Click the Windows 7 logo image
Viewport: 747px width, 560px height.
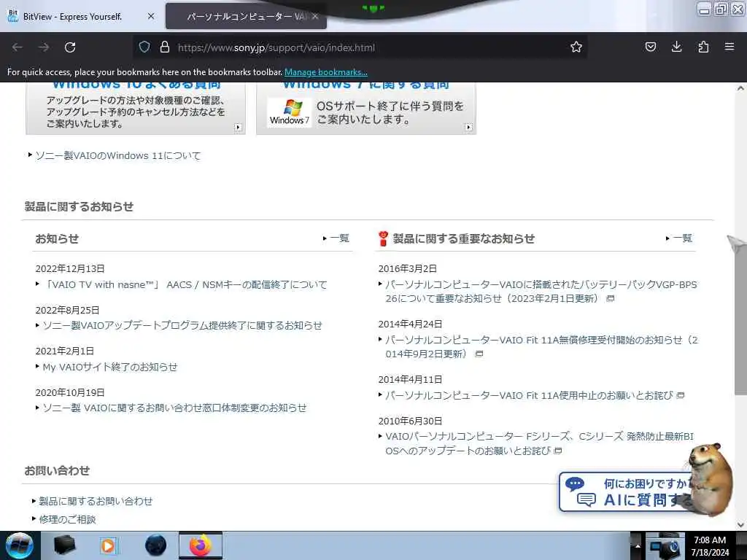pyautogui.click(x=289, y=112)
